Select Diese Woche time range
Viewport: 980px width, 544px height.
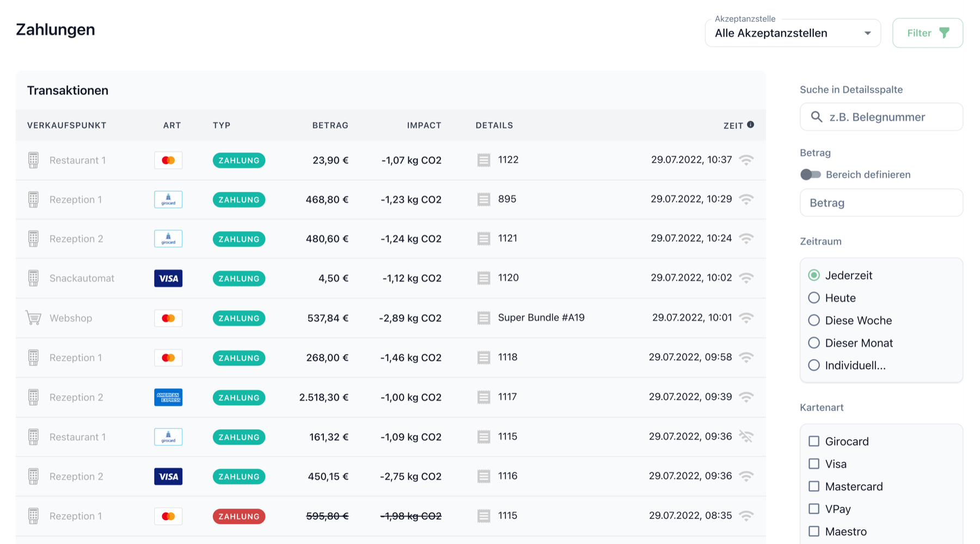coord(814,320)
